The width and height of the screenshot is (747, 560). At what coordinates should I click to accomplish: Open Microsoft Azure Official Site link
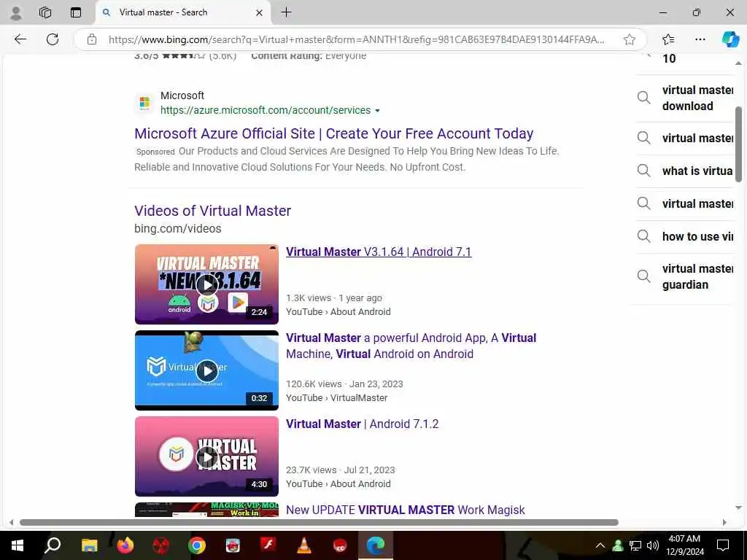[333, 133]
